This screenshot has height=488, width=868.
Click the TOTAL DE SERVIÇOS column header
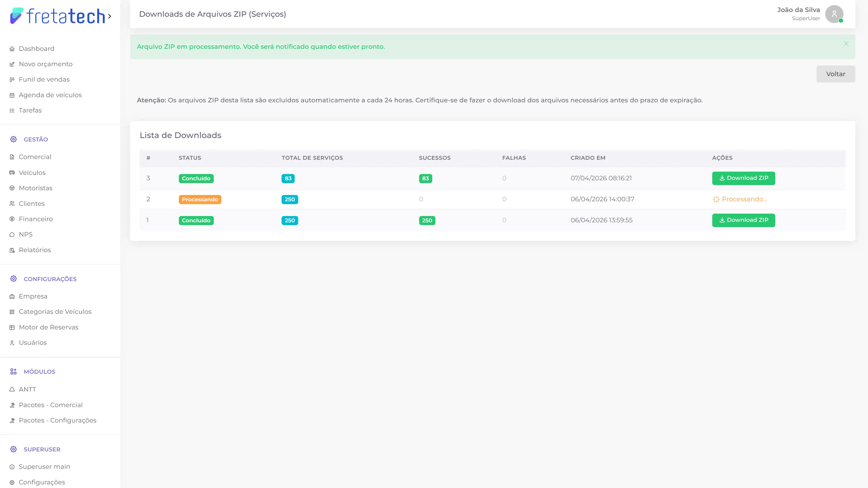(312, 158)
